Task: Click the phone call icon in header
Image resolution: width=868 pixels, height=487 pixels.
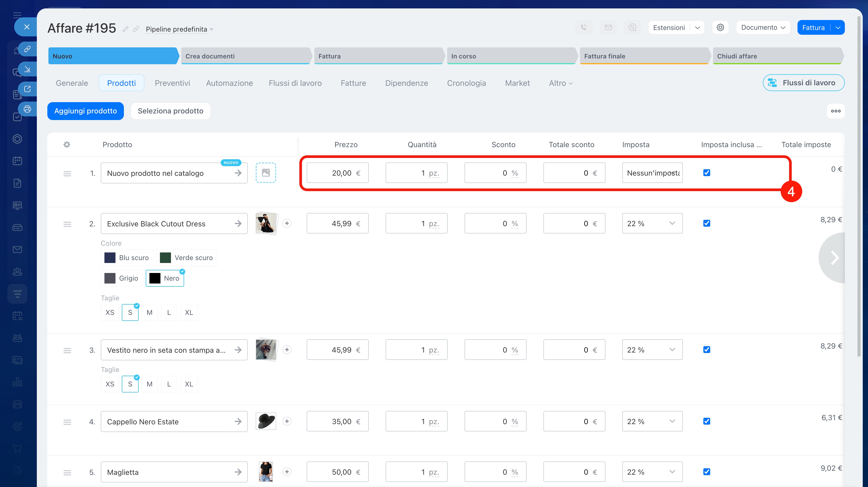Action: click(584, 27)
